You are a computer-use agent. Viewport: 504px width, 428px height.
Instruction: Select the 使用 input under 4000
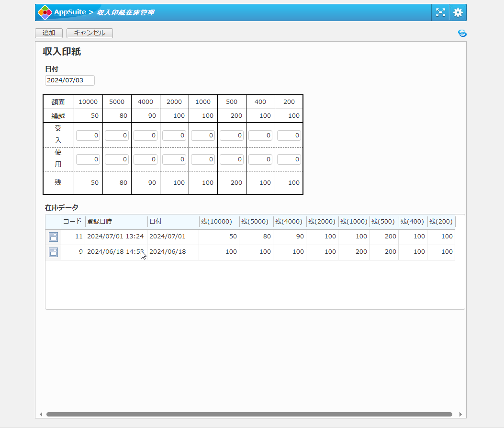(146, 159)
